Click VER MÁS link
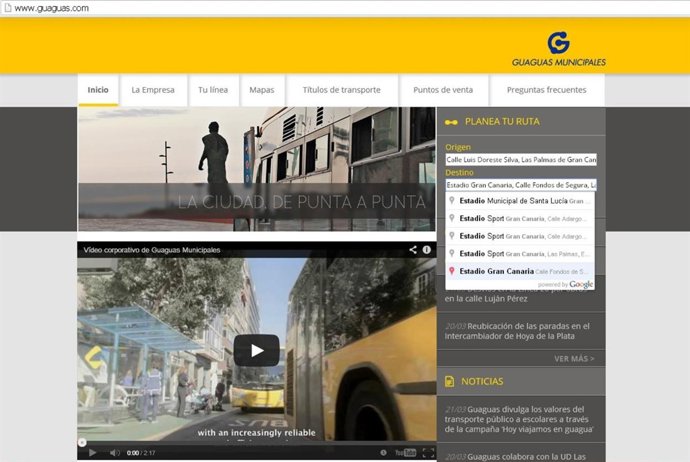690x462 pixels. 574,359
